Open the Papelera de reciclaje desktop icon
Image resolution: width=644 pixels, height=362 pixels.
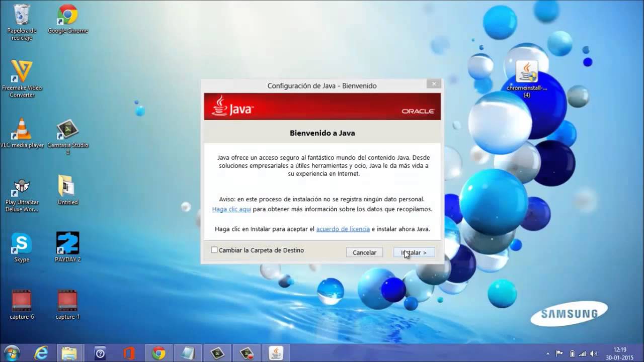pos(22,23)
